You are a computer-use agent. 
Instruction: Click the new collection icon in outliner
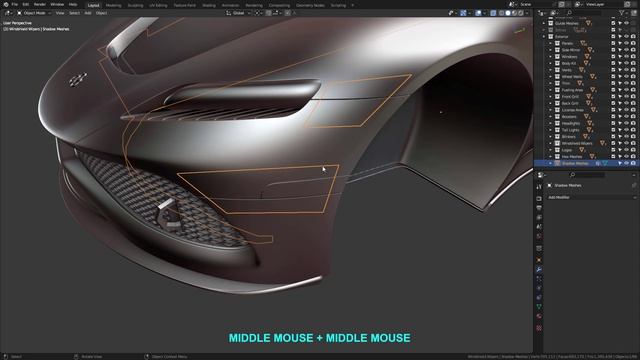pyautogui.click(x=634, y=13)
